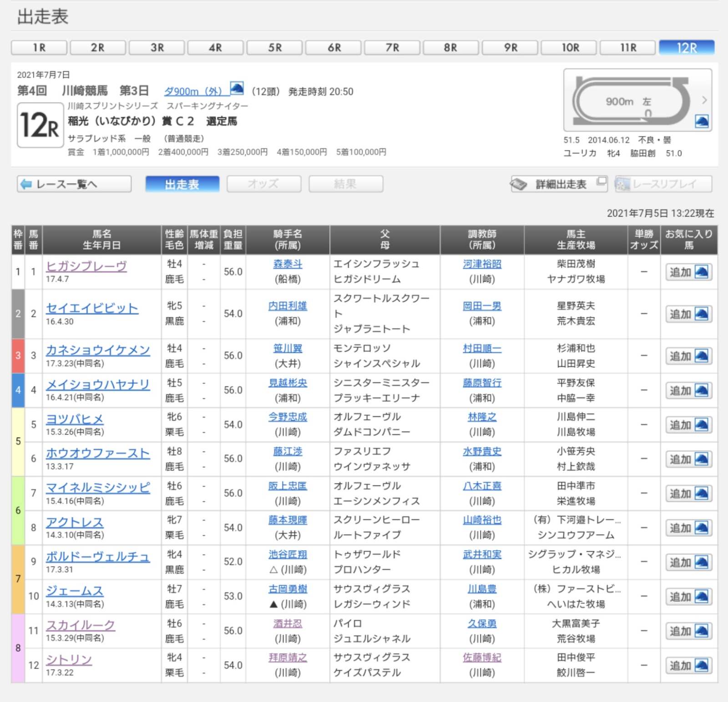Open jockey 酒井忍 profile

pyautogui.click(x=288, y=623)
